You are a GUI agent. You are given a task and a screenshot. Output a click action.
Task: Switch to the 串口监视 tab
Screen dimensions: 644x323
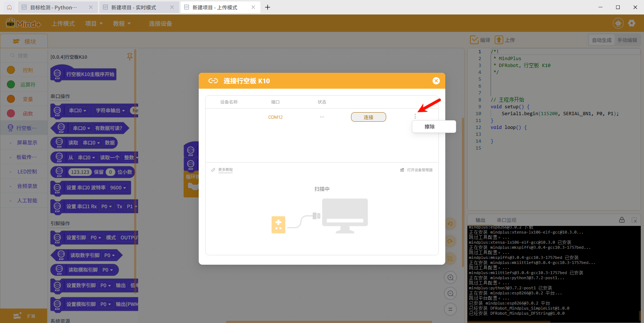(x=506, y=220)
